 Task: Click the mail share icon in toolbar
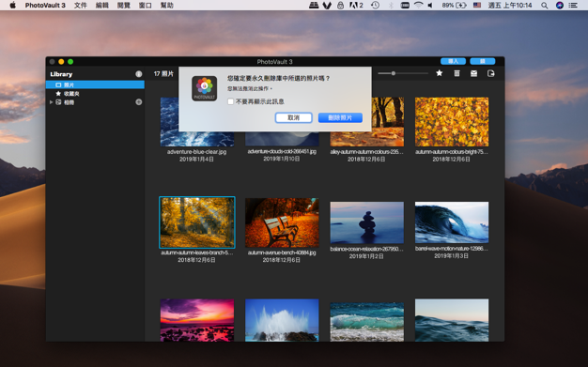(x=474, y=73)
